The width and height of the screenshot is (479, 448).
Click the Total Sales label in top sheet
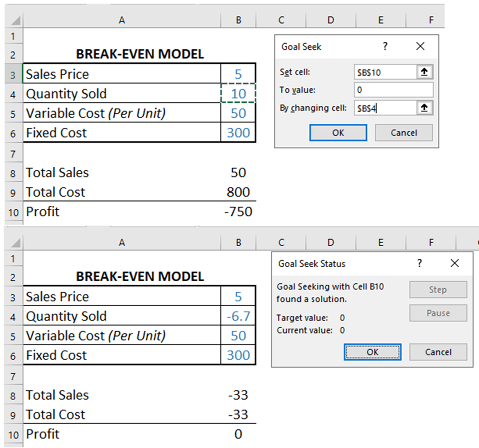click(57, 172)
